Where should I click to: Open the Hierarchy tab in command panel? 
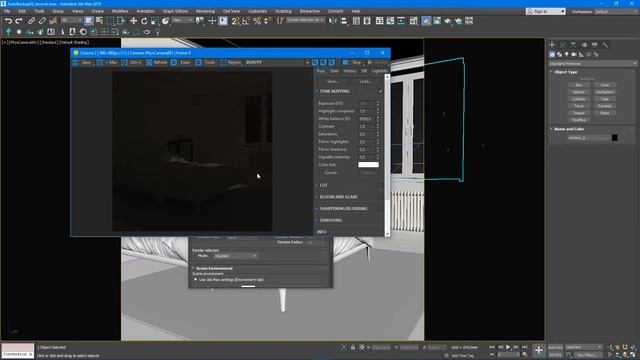point(573,44)
